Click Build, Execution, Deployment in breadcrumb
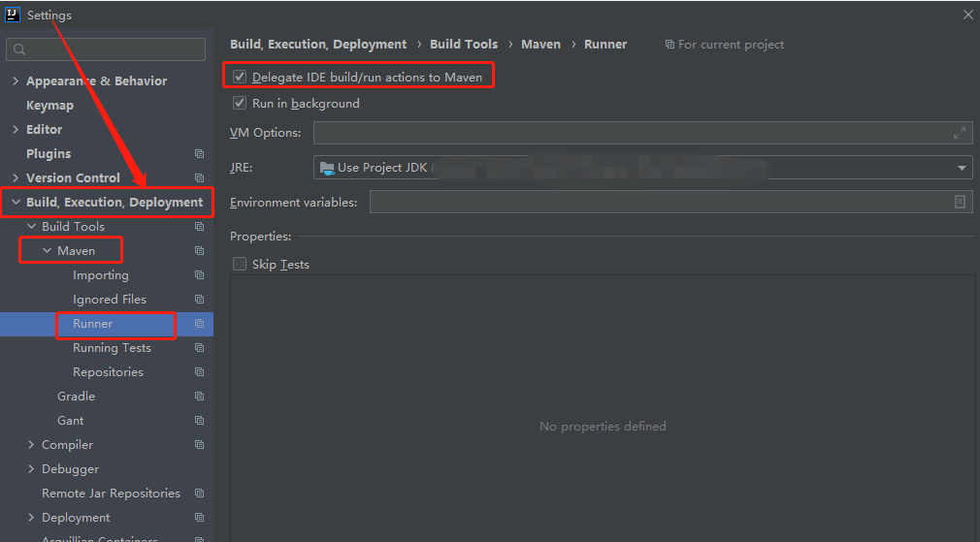 [x=318, y=45]
